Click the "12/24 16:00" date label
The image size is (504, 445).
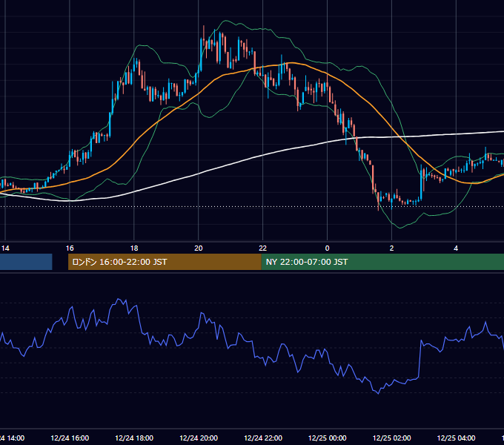[70, 438]
